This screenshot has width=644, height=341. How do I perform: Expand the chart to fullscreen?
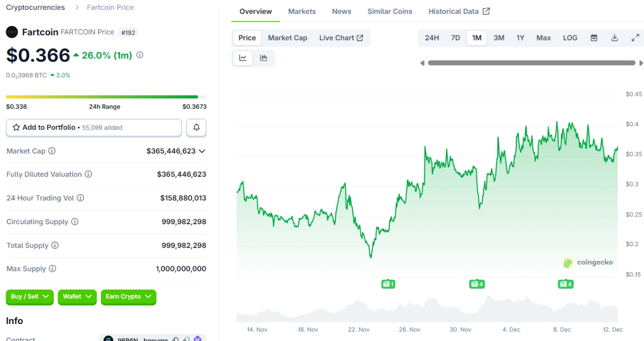click(x=636, y=38)
